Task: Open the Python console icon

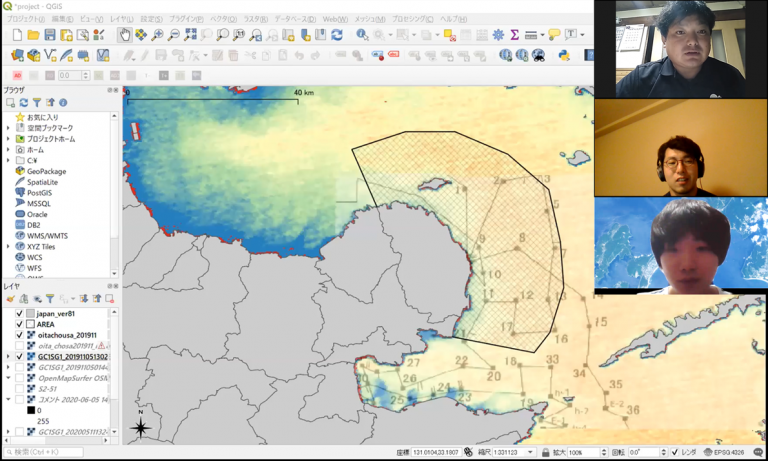Action: point(564,55)
